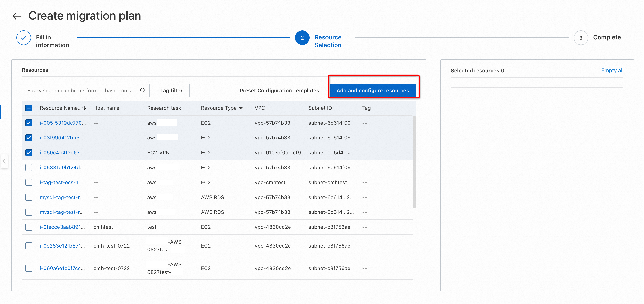Click the Empty all link

[612, 70]
